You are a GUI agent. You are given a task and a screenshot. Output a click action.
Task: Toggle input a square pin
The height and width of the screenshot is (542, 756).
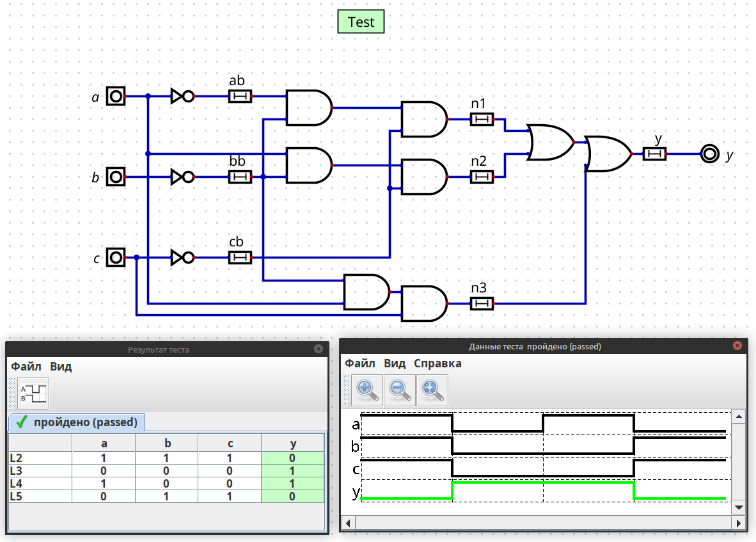116,97
